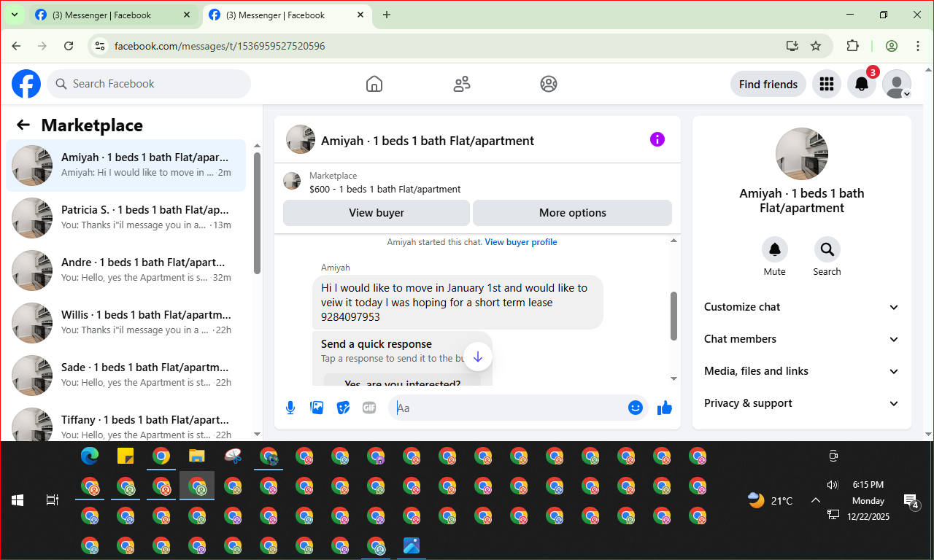Open File Explorer from the taskbar
The image size is (934, 560).
pyautogui.click(x=197, y=456)
